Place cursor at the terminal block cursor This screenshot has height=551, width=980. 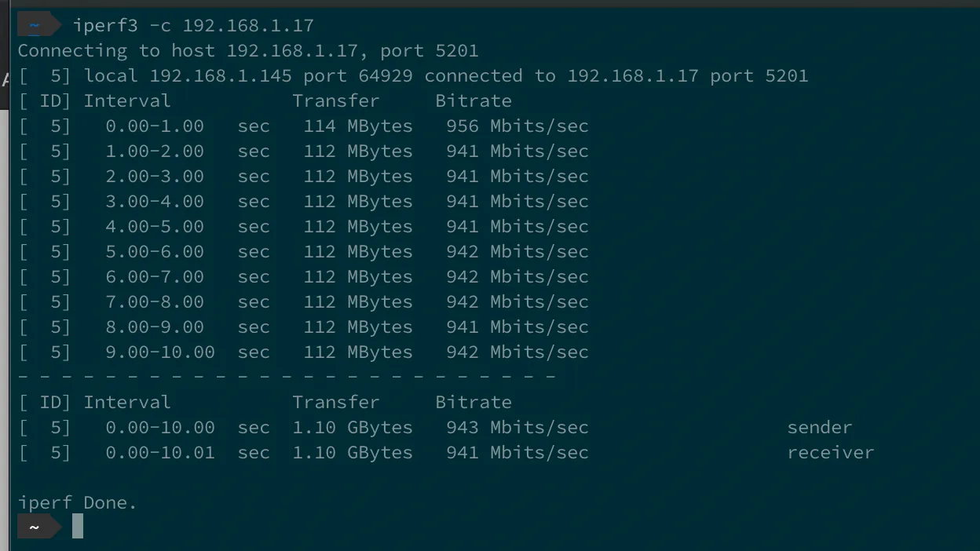click(x=78, y=527)
